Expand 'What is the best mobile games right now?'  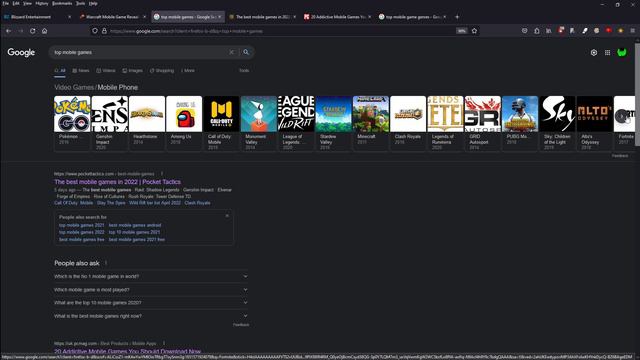(x=151, y=316)
